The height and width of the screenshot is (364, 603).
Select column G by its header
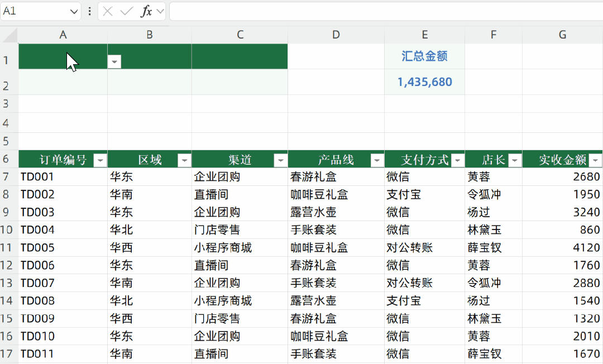[x=562, y=35]
